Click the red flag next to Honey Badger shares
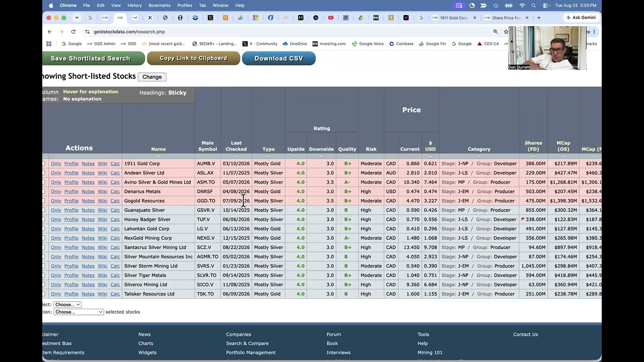This screenshot has width=644, height=362. [x=523, y=219]
